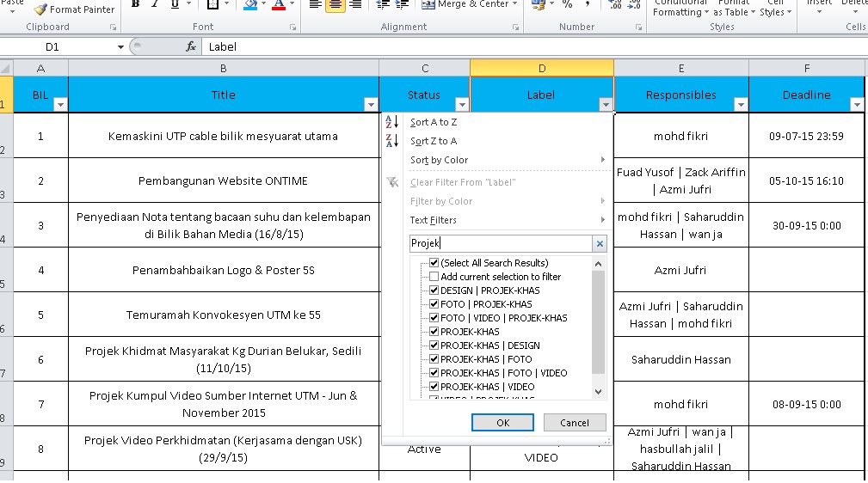Toggle Select All Search Results checkbox
The height and width of the screenshot is (483, 868).
434,263
